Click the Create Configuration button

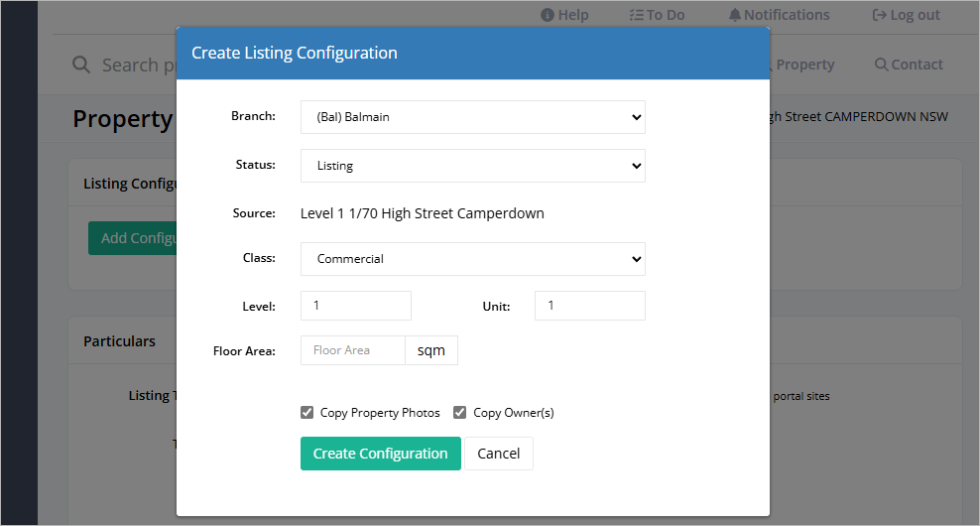tap(381, 454)
